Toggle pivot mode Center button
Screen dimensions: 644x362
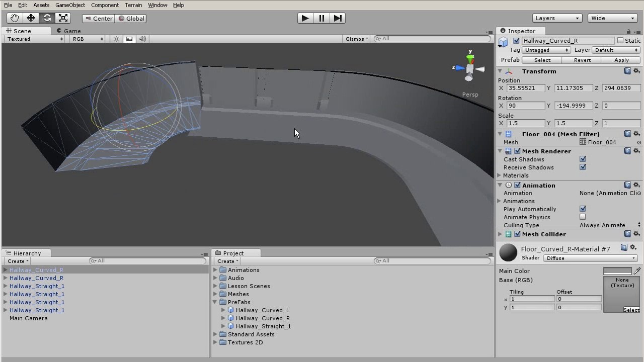point(99,19)
